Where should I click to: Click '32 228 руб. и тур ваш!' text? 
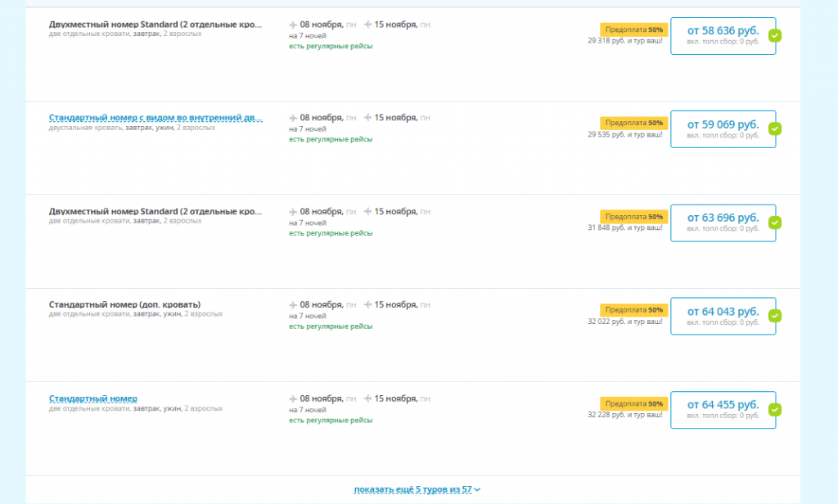click(x=625, y=415)
